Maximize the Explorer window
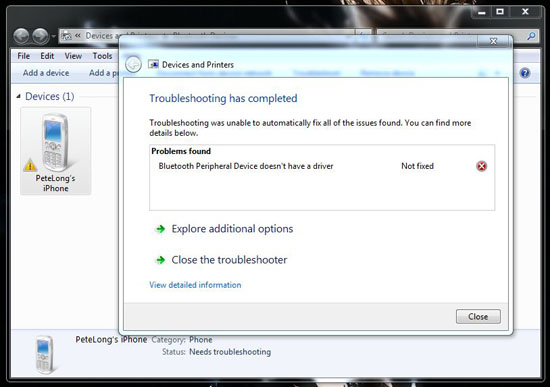Screen dimensions: 550x387 [x=500, y=12]
